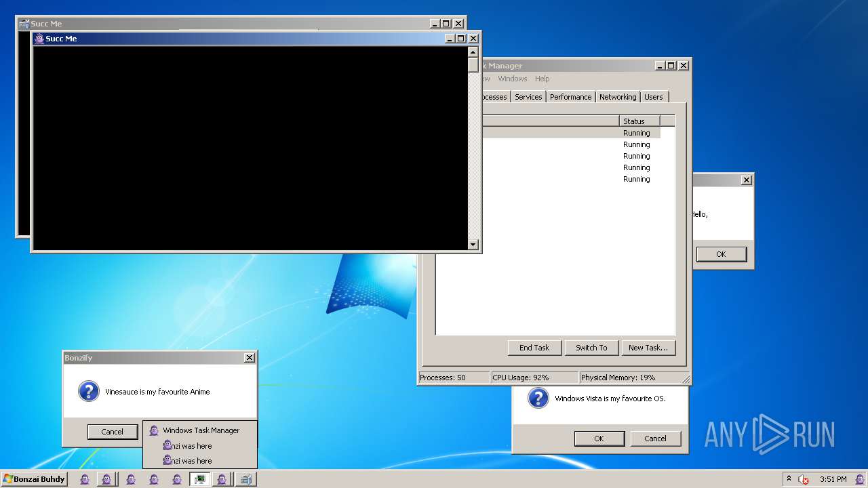Maximize the rear Succ Me window
This screenshot has width=868, height=488.
pos(446,24)
